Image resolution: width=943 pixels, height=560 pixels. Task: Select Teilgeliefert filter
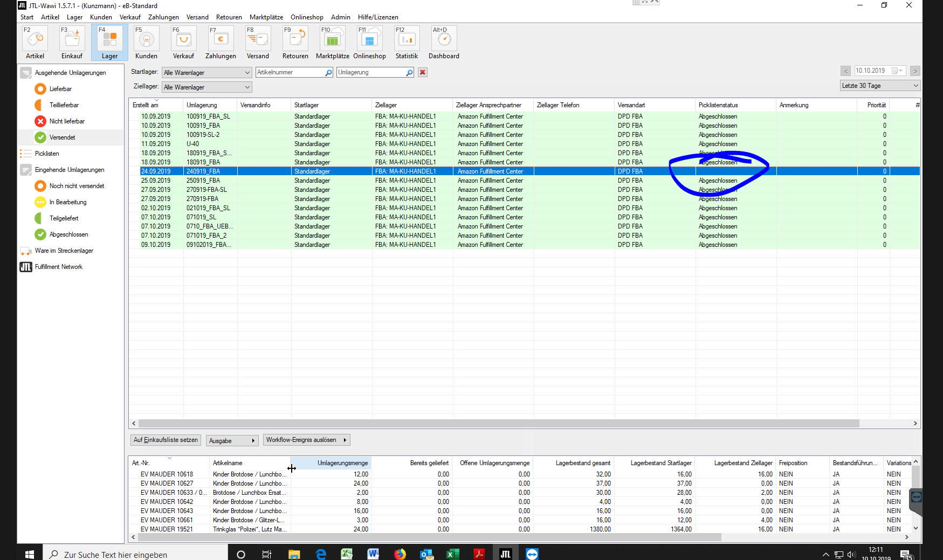[64, 218]
